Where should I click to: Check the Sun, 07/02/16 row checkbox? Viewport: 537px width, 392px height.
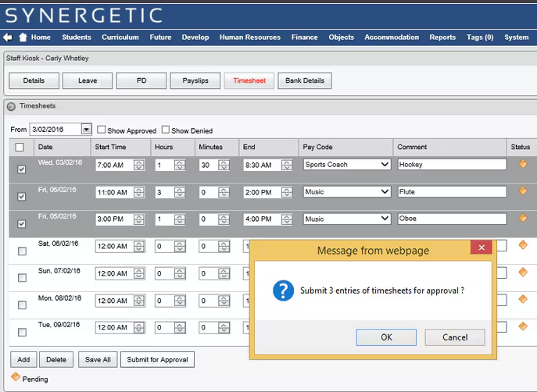(x=22, y=278)
